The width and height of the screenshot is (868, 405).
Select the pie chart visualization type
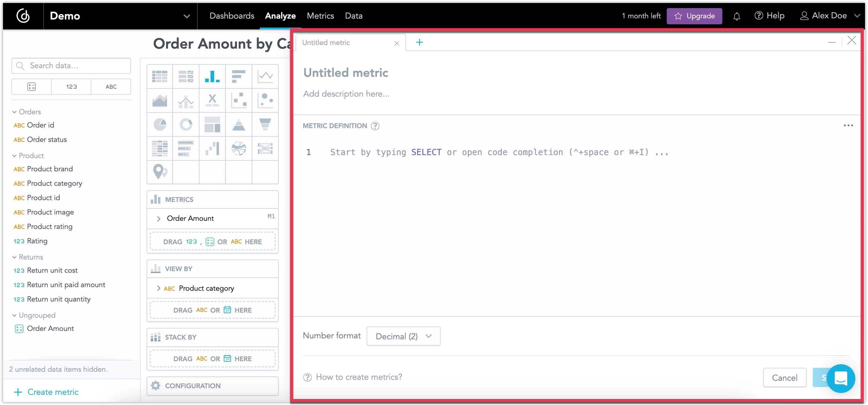[x=159, y=124]
